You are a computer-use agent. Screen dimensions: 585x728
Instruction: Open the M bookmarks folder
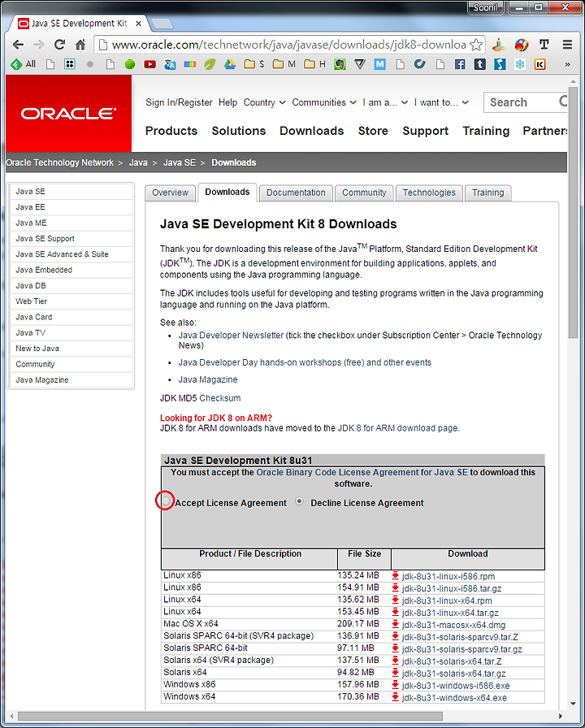pyautogui.click(x=284, y=64)
